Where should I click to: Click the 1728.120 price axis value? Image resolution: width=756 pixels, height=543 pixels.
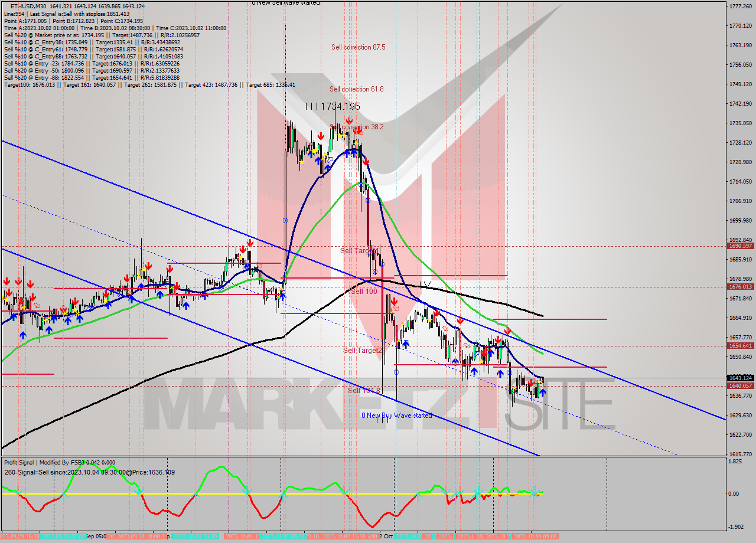point(740,142)
